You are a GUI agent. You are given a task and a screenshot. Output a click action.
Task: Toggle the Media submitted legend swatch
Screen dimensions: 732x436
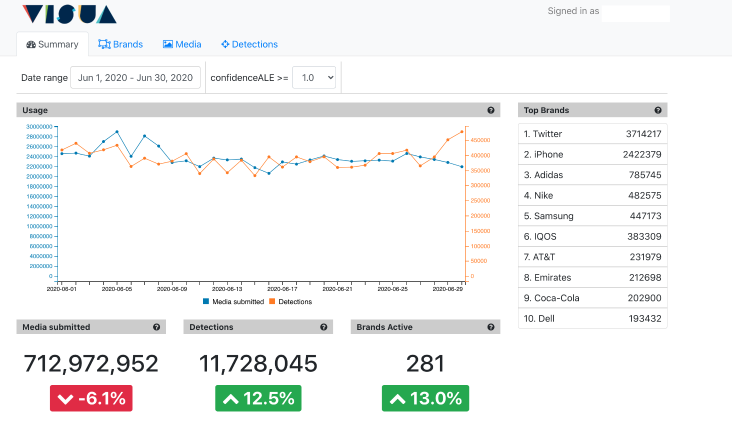coord(206,302)
